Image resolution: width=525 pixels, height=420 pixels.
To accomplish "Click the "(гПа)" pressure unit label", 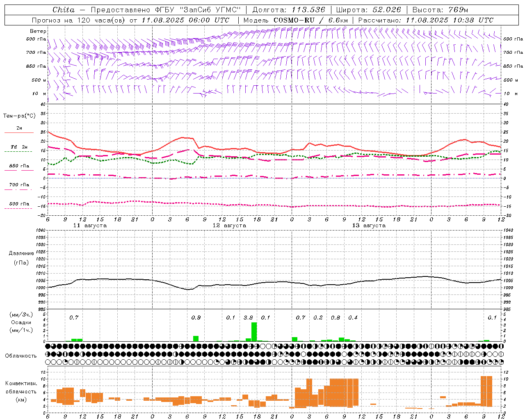I will pos(21,262).
